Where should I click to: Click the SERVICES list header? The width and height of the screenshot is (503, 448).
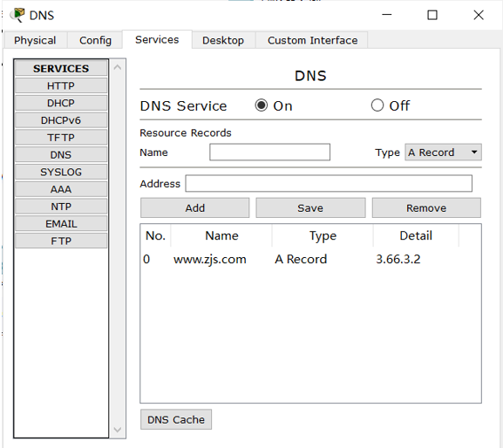coord(61,68)
